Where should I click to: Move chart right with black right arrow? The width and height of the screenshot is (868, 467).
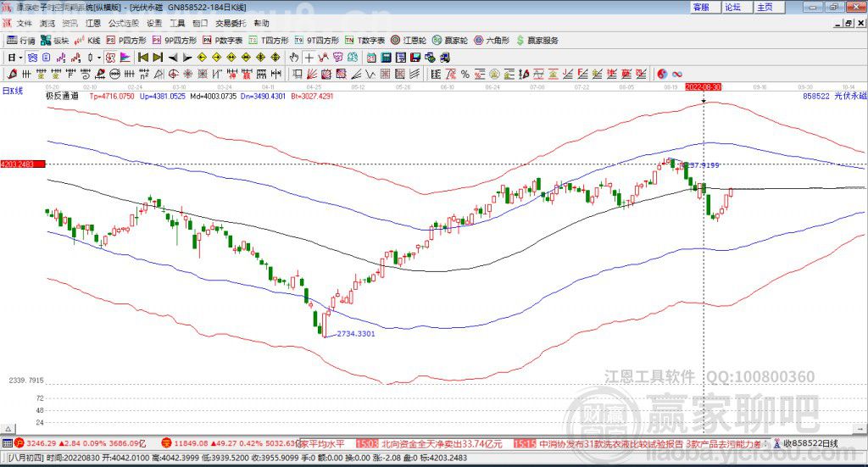pos(187,58)
